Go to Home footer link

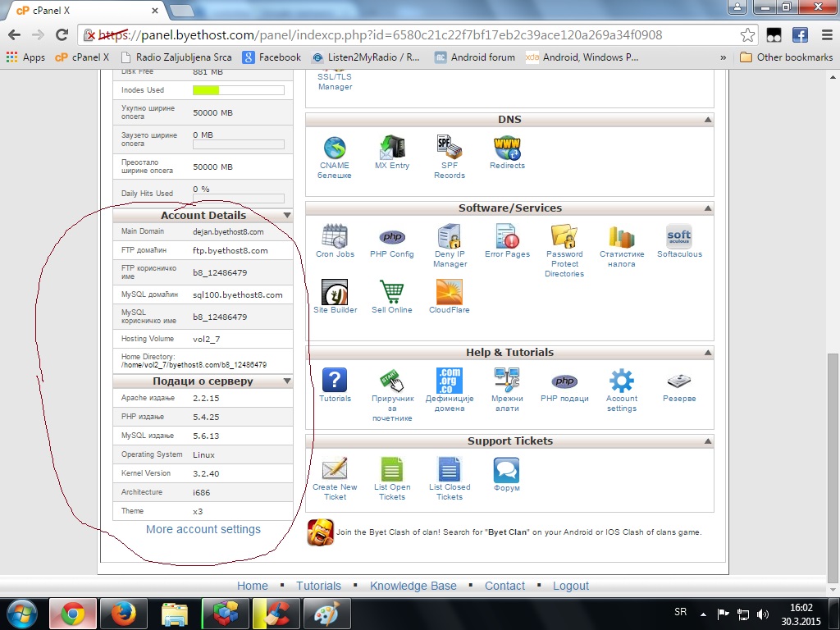(x=253, y=586)
